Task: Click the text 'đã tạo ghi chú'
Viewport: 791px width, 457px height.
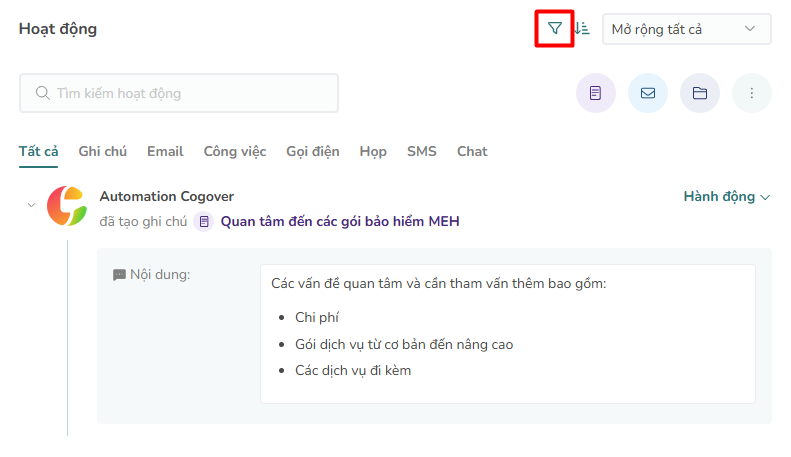Action: click(x=143, y=221)
